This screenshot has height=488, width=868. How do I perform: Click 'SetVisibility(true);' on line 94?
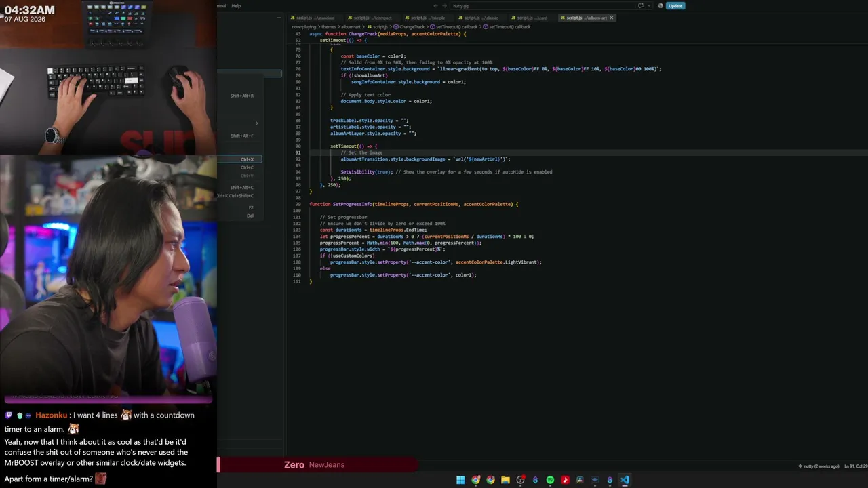pyautogui.click(x=366, y=172)
